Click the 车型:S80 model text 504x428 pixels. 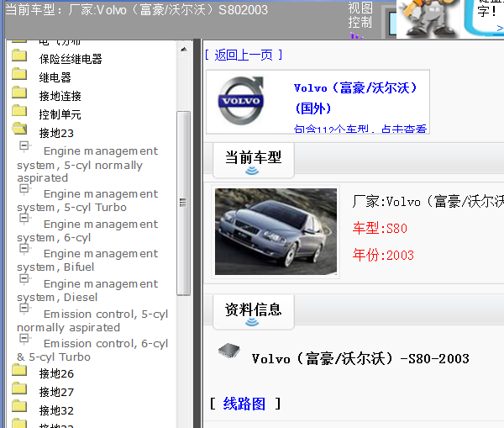coord(380,228)
